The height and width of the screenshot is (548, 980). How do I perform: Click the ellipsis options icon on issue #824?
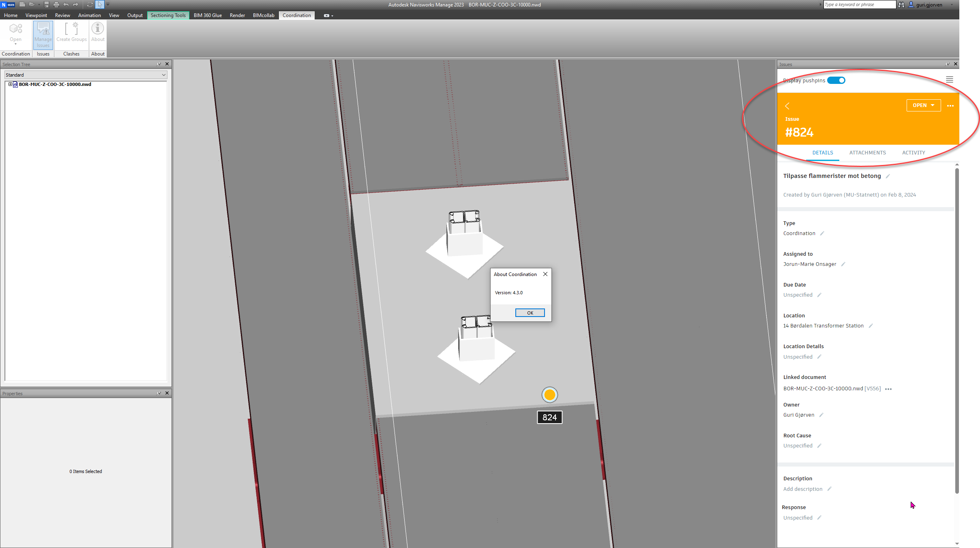pyautogui.click(x=950, y=105)
